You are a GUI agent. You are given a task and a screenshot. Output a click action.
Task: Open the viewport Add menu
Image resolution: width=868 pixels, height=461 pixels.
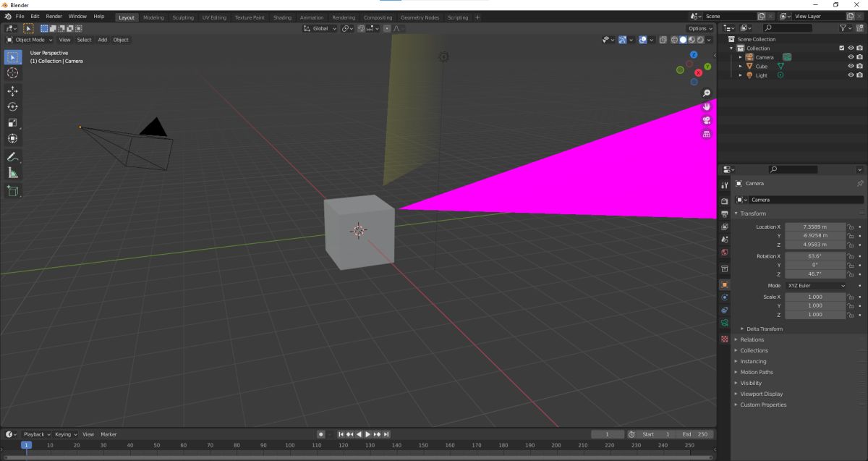point(103,40)
